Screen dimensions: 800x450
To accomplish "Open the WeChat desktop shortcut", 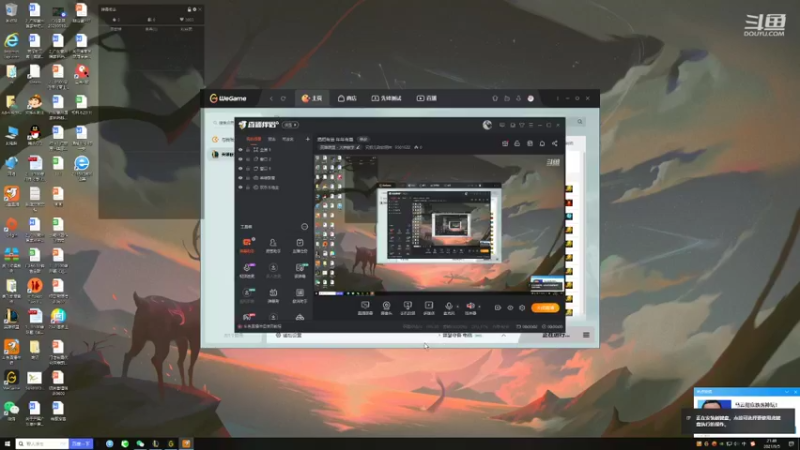I will coord(11,411).
